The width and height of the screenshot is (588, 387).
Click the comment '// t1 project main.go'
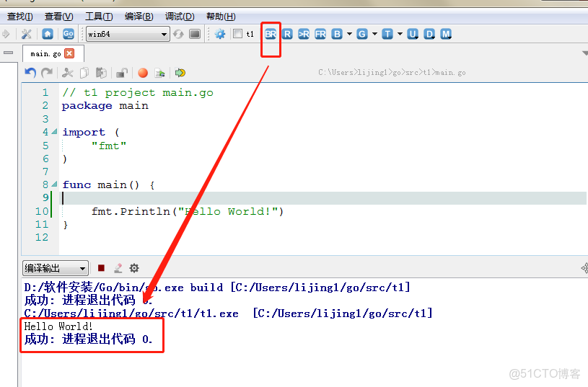click(138, 92)
